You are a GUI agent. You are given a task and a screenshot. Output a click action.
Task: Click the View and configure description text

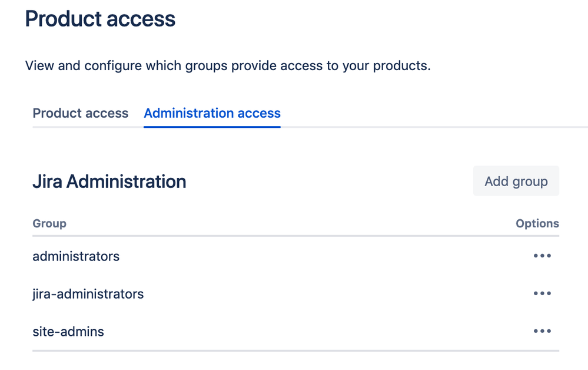coord(228,65)
